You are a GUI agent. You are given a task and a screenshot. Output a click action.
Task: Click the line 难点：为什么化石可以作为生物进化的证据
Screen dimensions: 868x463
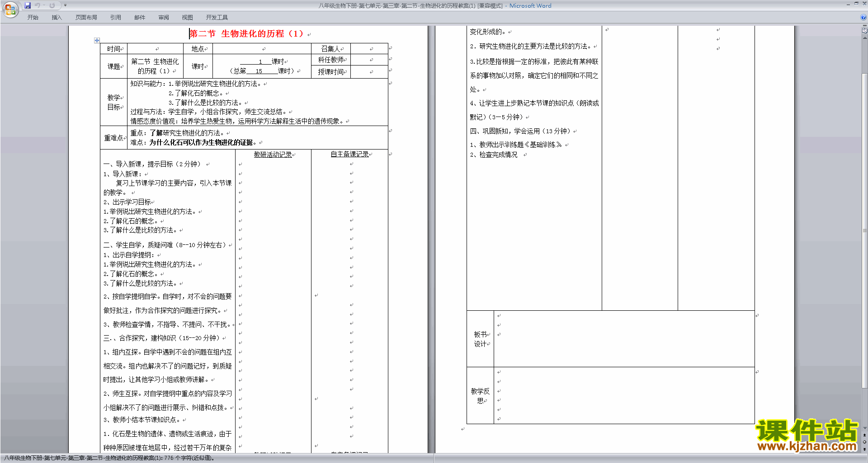(193, 142)
